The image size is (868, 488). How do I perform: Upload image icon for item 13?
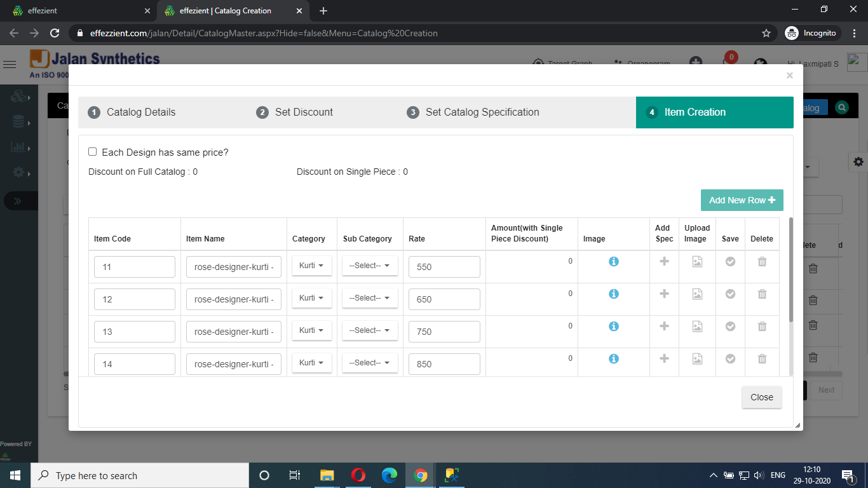pos(697,326)
